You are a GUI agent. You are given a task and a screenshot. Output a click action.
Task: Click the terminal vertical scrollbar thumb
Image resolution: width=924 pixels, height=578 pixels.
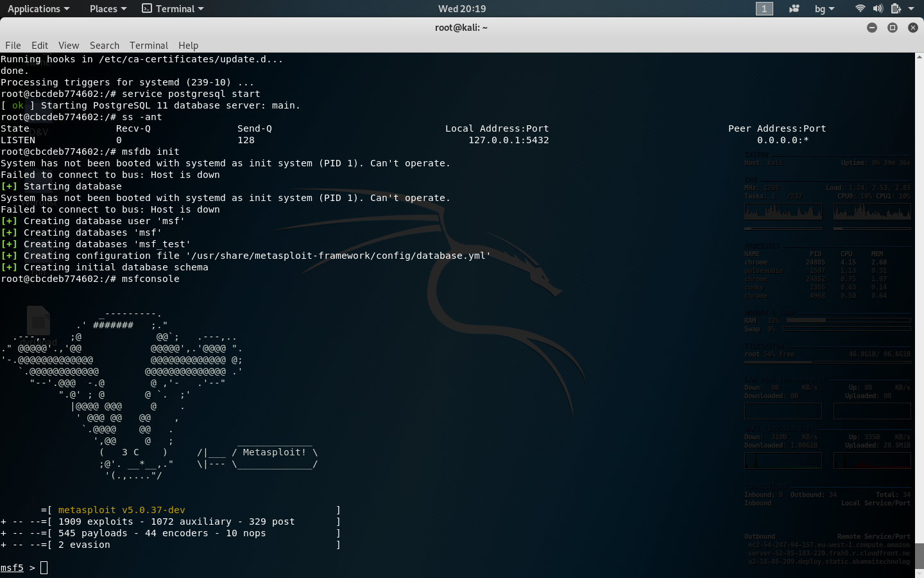tap(920, 556)
